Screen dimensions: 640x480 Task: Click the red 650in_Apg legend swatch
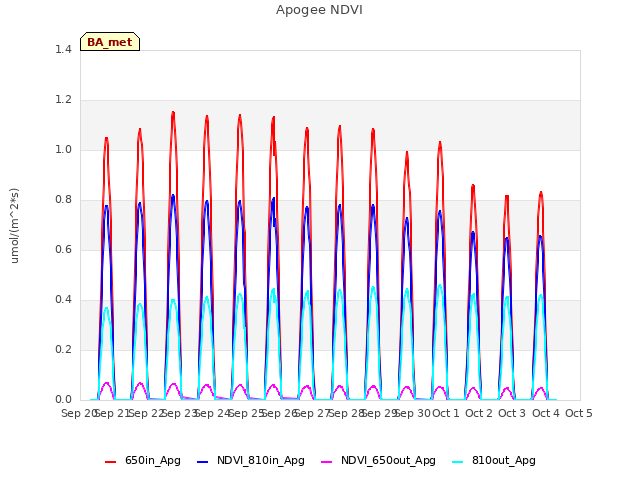(111, 462)
